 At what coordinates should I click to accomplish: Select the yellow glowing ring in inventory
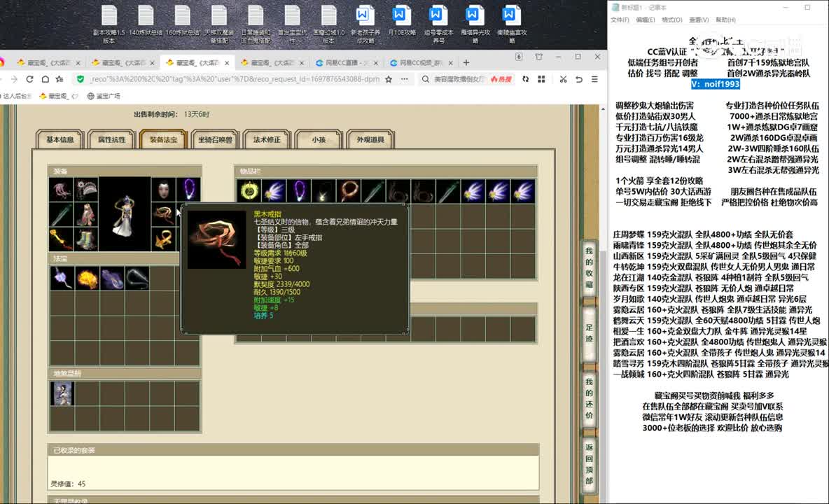pyautogui.click(x=249, y=190)
